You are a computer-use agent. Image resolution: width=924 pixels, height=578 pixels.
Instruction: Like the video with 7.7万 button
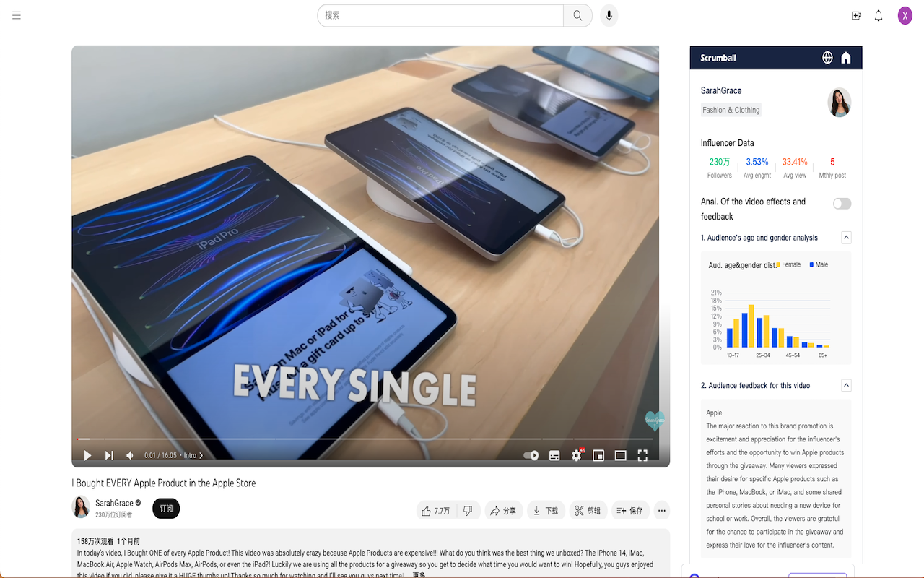[x=437, y=511]
